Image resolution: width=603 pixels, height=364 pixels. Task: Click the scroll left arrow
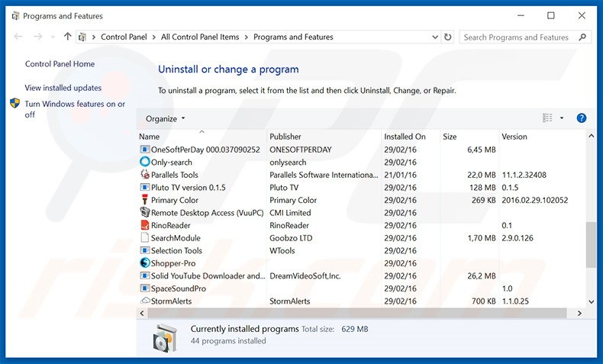point(142,314)
